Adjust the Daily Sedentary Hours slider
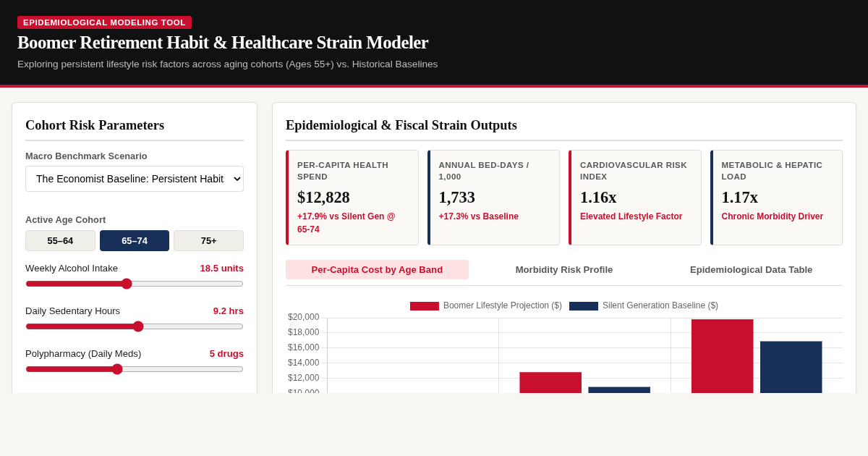This screenshot has height=456, width=868. pyautogui.click(x=135, y=326)
